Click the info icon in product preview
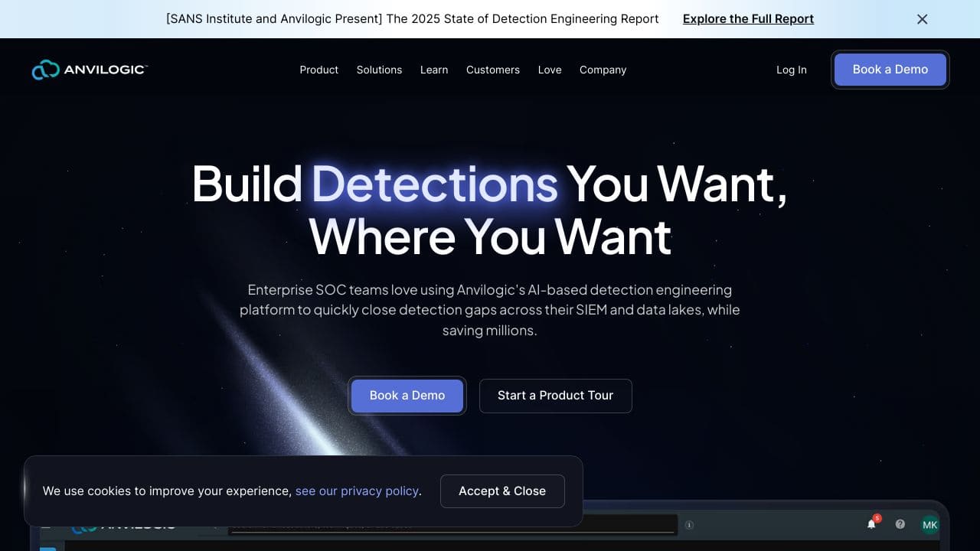Viewport: 980px width, 551px height. (689, 525)
